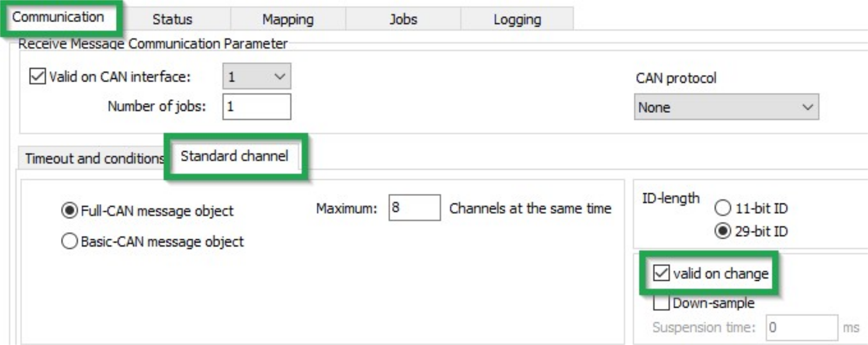Viewport: 868px width, 345px height.
Task: Click the Number of jobs field
Action: [257, 106]
